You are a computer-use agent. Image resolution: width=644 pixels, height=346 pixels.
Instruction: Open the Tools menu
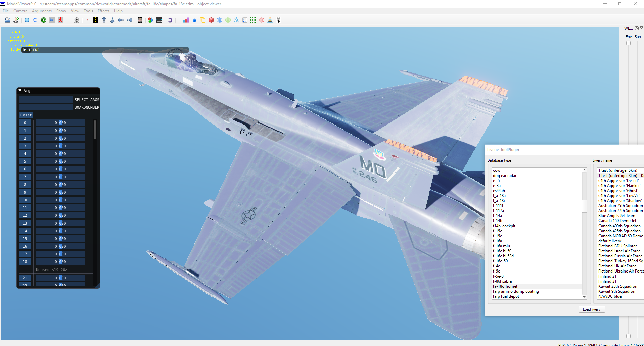(88, 11)
